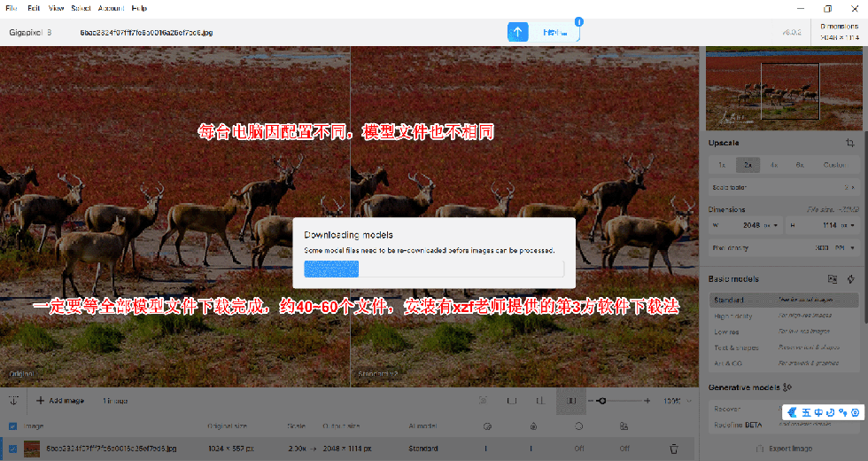This screenshot has width=868, height=461.
Task: Open the View menu
Action: coord(56,8)
